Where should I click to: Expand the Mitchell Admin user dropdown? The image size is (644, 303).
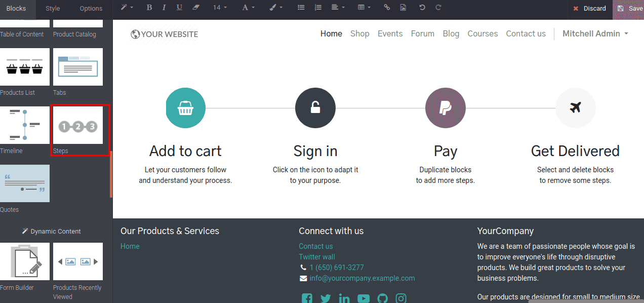click(595, 33)
